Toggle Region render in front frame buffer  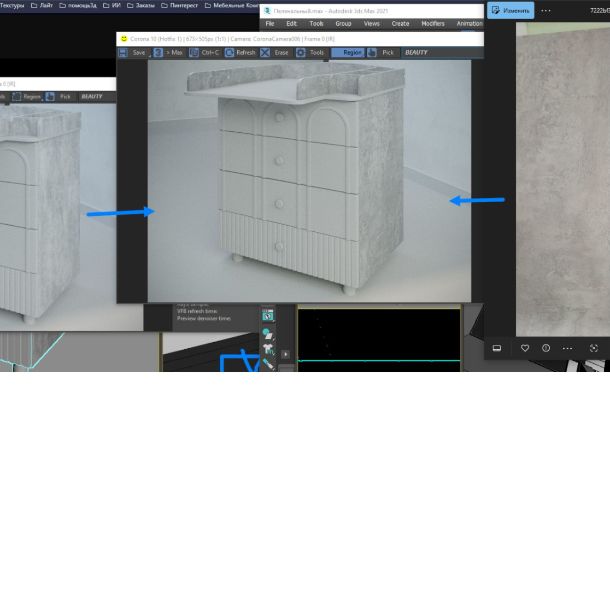tap(348, 52)
